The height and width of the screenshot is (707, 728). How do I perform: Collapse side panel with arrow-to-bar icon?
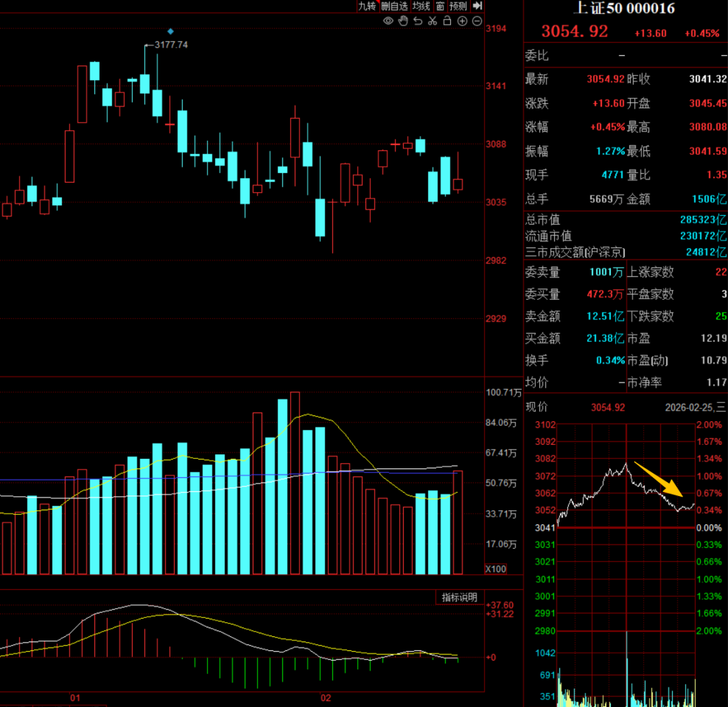click(x=478, y=5)
